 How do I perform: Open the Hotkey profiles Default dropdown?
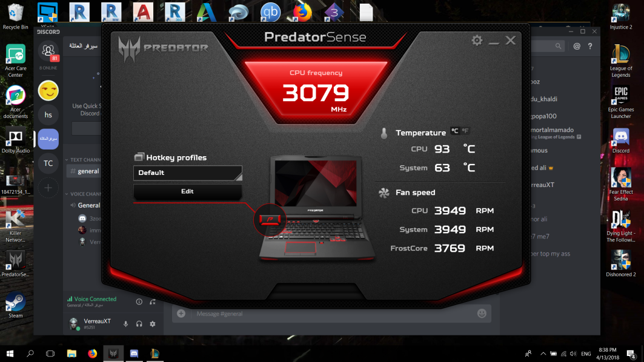[x=188, y=173]
